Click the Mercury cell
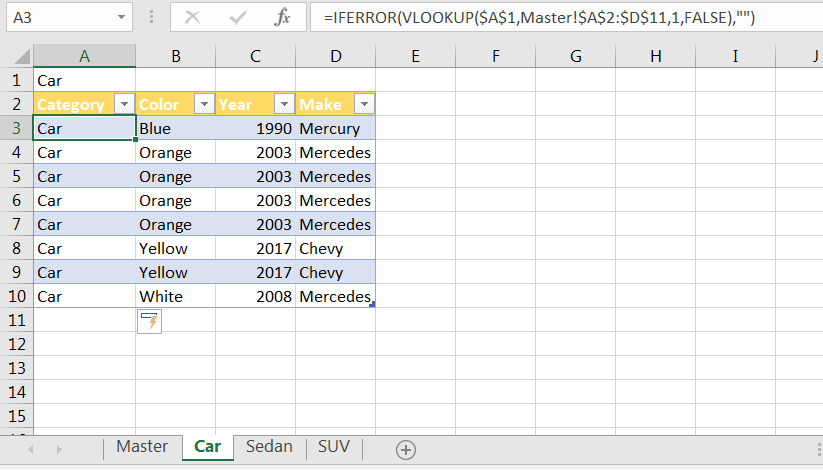Image resolution: width=823 pixels, height=470 pixels. [336, 128]
